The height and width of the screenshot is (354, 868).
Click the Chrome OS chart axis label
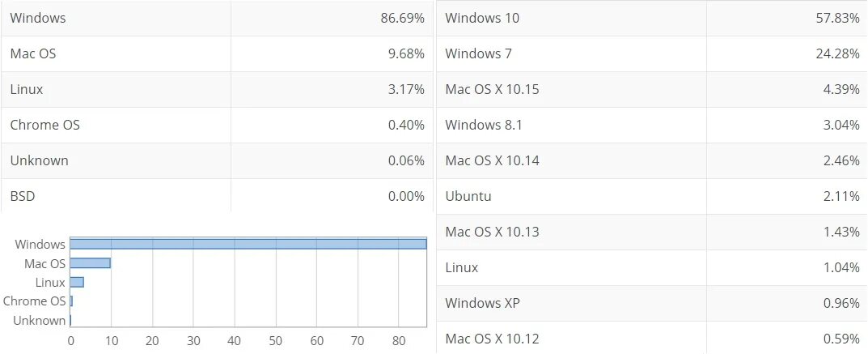[34, 301]
